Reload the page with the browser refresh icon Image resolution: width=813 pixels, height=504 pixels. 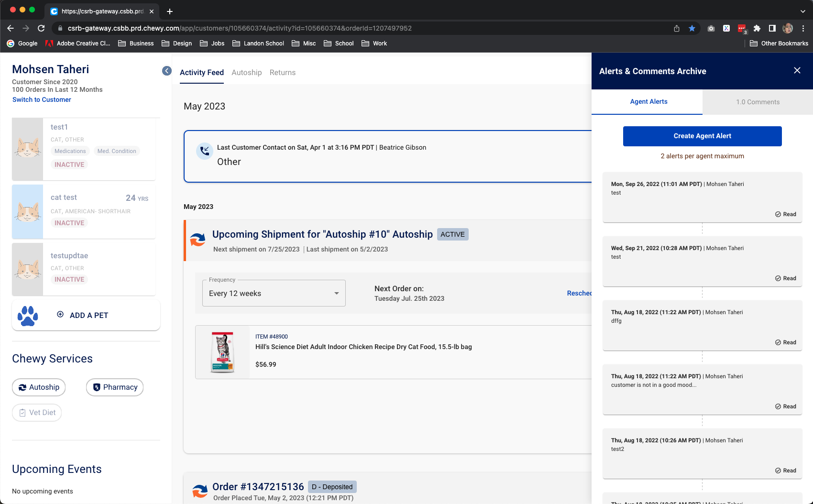point(41,28)
